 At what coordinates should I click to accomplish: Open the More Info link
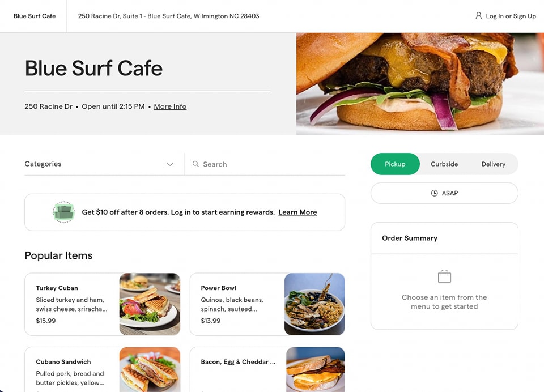click(x=170, y=106)
